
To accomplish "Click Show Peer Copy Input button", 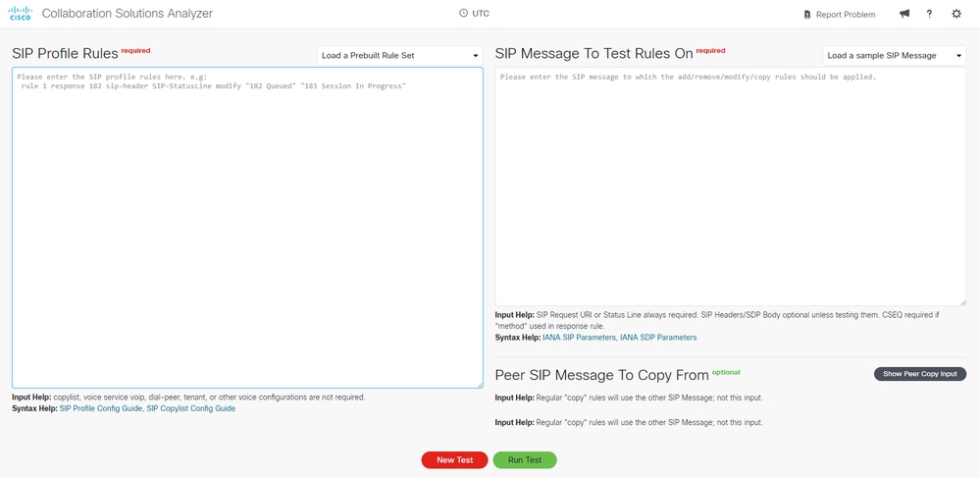I will tap(919, 374).
